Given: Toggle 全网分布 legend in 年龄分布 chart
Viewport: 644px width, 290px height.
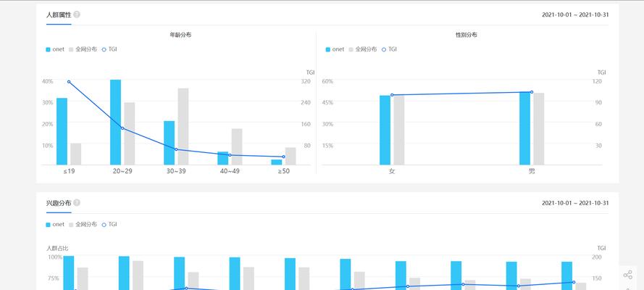Looking at the screenshot, I should [83, 49].
